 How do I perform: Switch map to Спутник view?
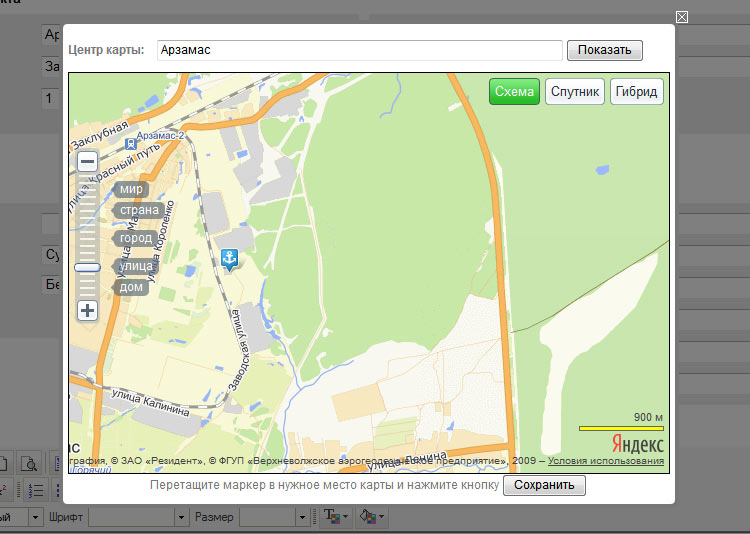pos(575,91)
